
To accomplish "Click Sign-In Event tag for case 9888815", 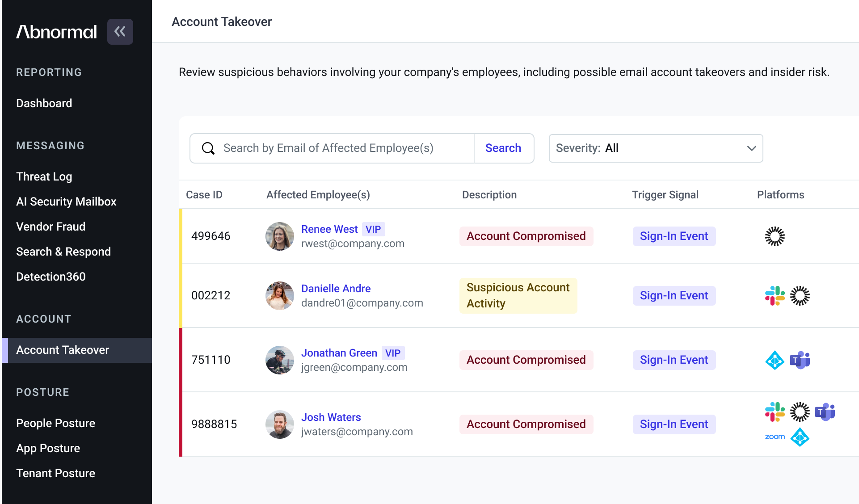I will point(674,424).
